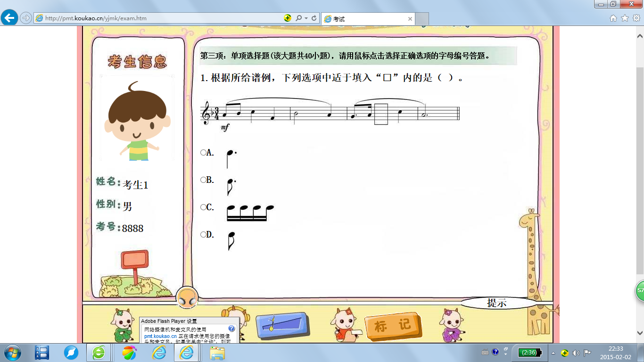644x362 pixels.
Task: Choose option C four sixteenth notes
Action: click(204, 207)
